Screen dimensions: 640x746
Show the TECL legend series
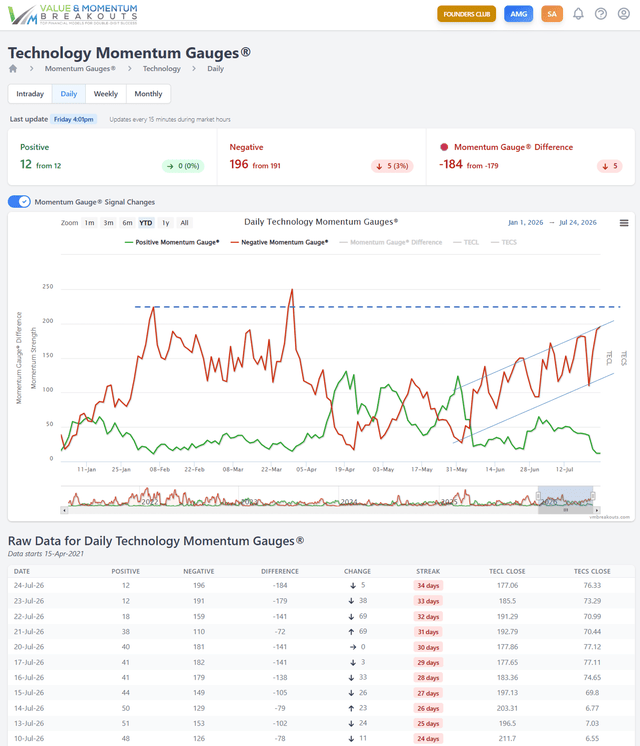[466, 242]
